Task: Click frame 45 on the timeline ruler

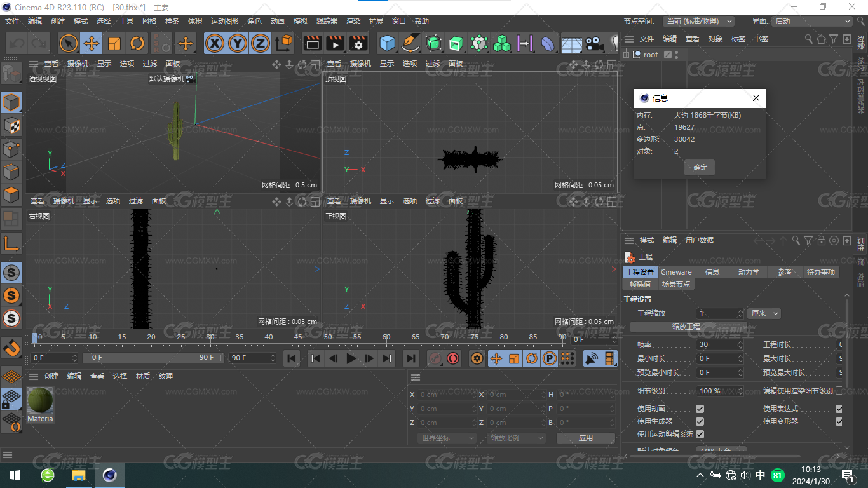Action: (x=297, y=337)
